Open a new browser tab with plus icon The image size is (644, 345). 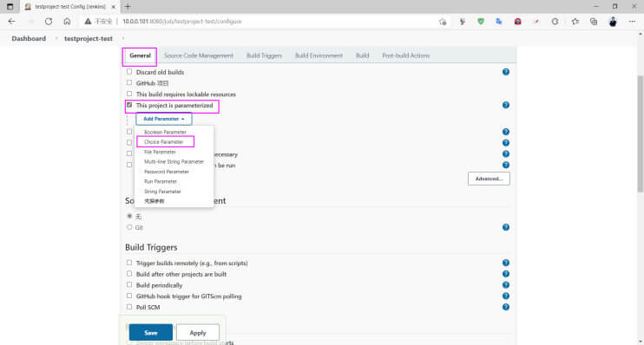click(x=128, y=7)
